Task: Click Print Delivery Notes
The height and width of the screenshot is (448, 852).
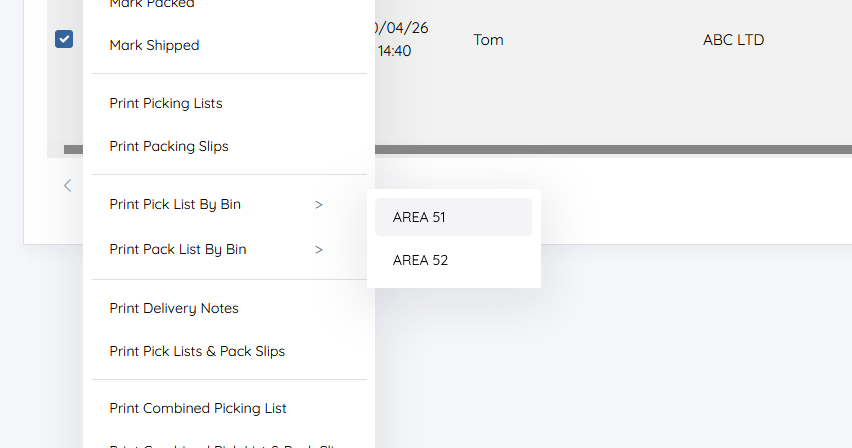Action: 174,308
